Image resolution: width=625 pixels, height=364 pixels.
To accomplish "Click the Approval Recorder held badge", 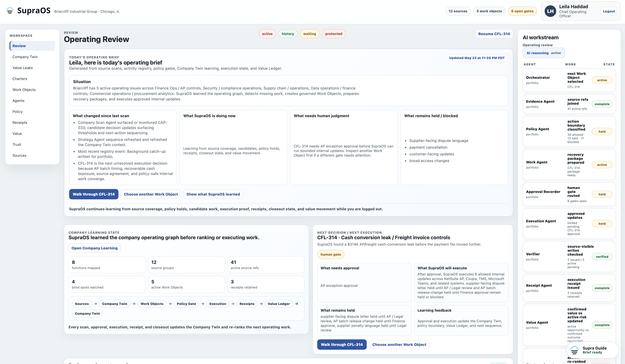I will coord(602,194).
